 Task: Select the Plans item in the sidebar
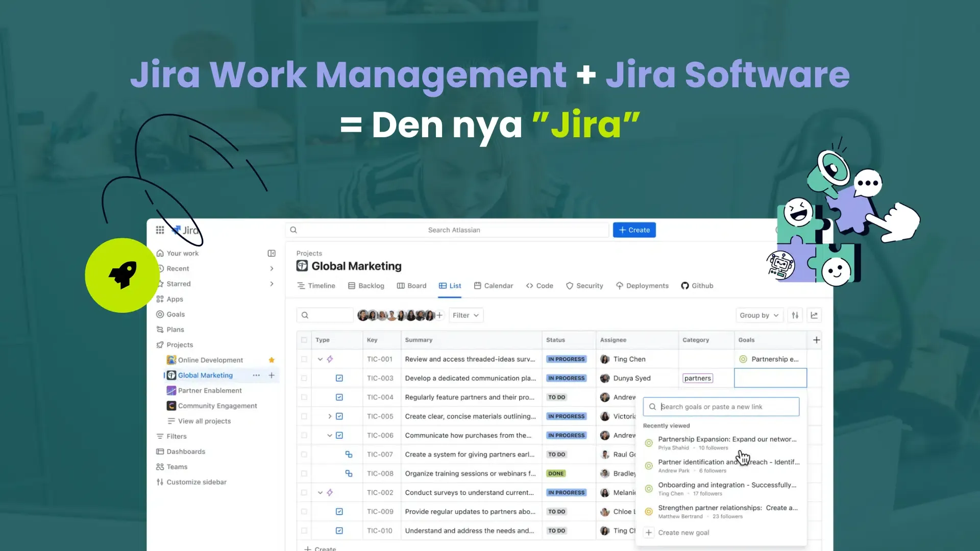click(175, 329)
